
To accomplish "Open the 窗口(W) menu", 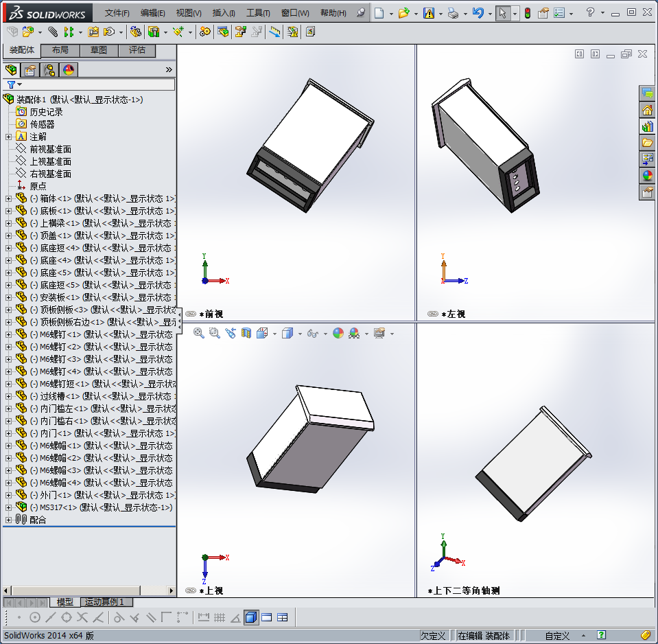I will 295,13.
